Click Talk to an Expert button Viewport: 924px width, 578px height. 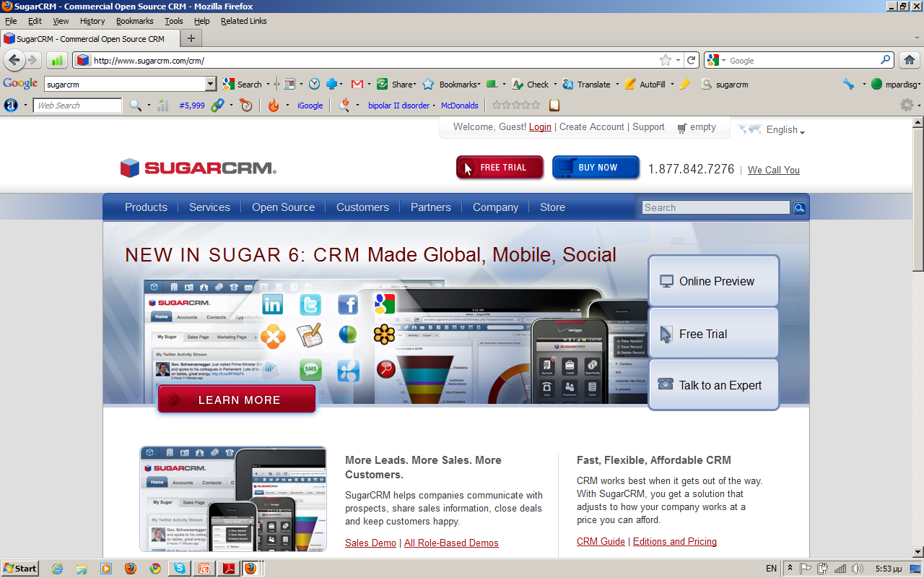coord(713,385)
